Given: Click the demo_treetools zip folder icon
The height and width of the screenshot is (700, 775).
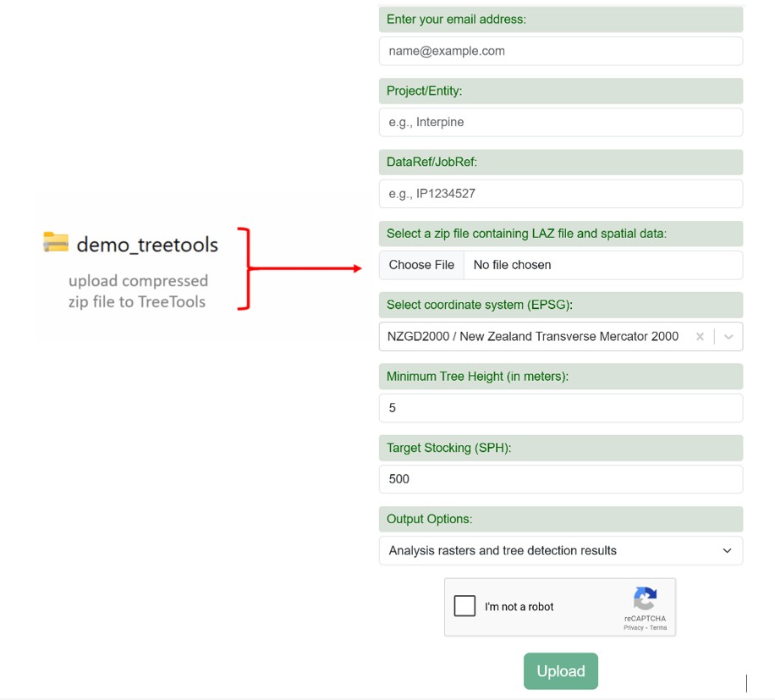Looking at the screenshot, I should [x=55, y=243].
